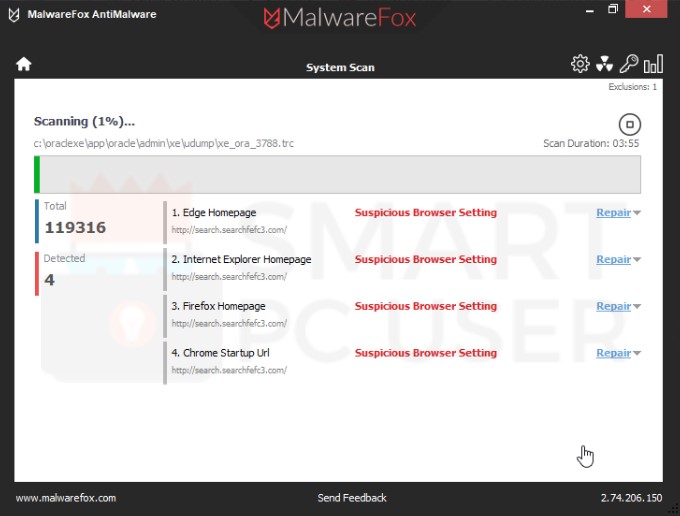This screenshot has width=680, height=516.
Task: Click the MalwareFox shield icon in title bar
Action: point(14,14)
